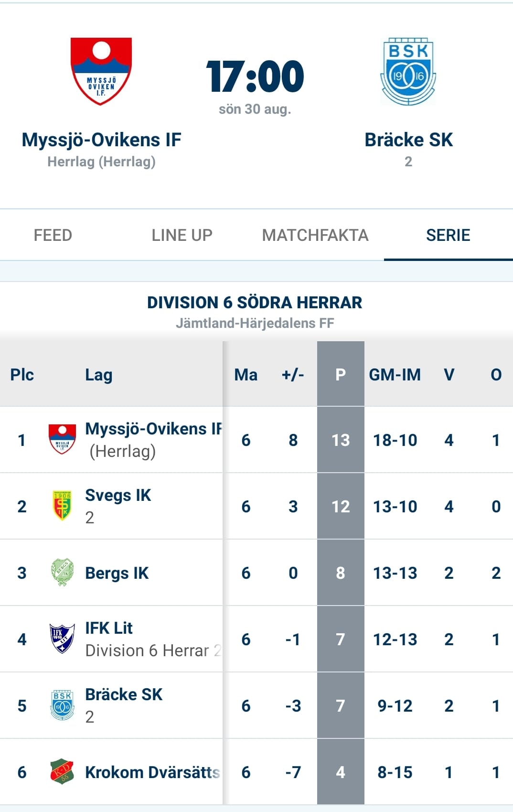513x812 pixels.
Task: Tap the IFK Lit shield logo
Action: click(62, 639)
